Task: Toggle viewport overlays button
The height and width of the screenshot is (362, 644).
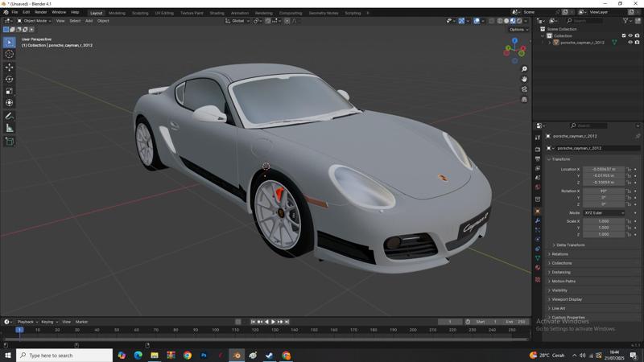Action: pyautogui.click(x=477, y=21)
